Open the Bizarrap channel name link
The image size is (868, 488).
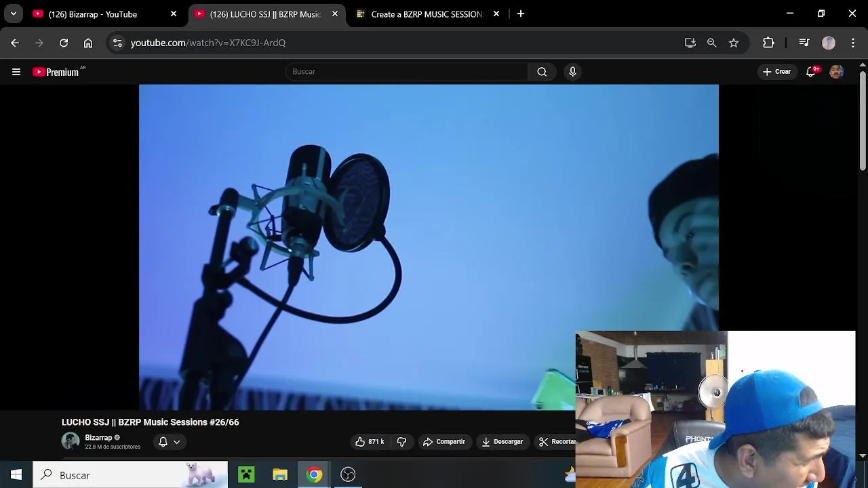(98, 438)
